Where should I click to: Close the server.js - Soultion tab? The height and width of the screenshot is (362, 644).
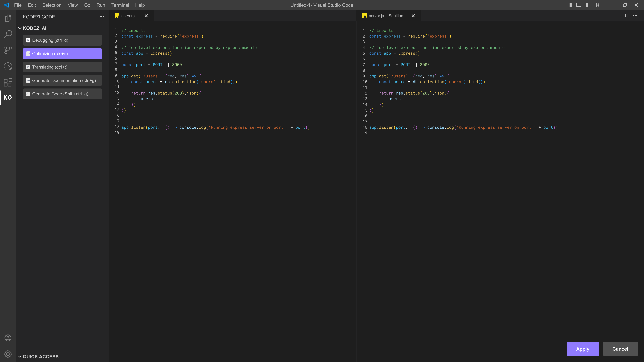(413, 16)
